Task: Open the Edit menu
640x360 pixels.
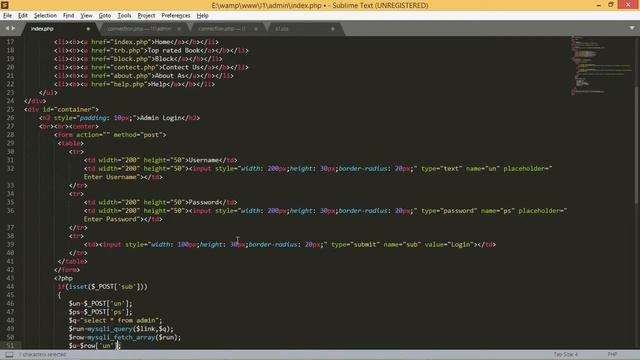Action: [x=23, y=16]
